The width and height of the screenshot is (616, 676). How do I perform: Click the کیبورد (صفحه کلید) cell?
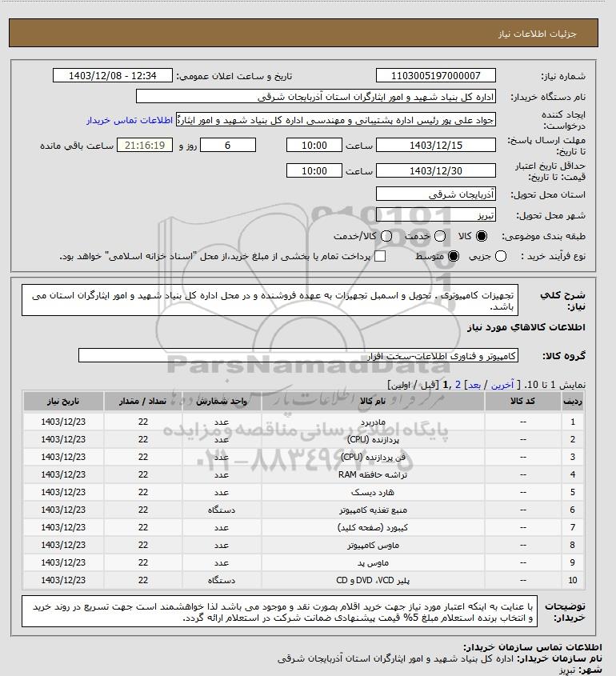[373, 527]
